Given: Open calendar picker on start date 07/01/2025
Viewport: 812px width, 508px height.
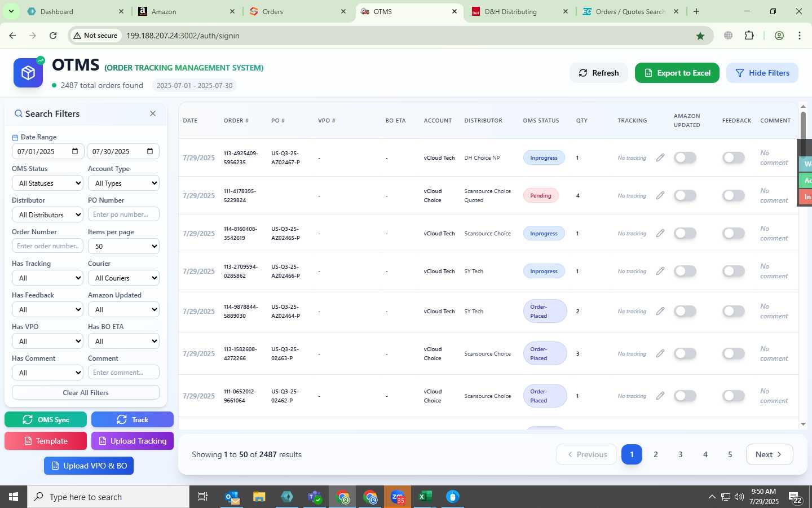Looking at the screenshot, I should (x=75, y=151).
